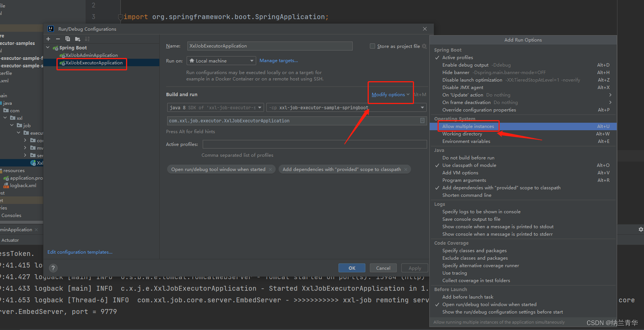This screenshot has width=644, height=330.
Task: Click the Apply button
Action: 415,268
